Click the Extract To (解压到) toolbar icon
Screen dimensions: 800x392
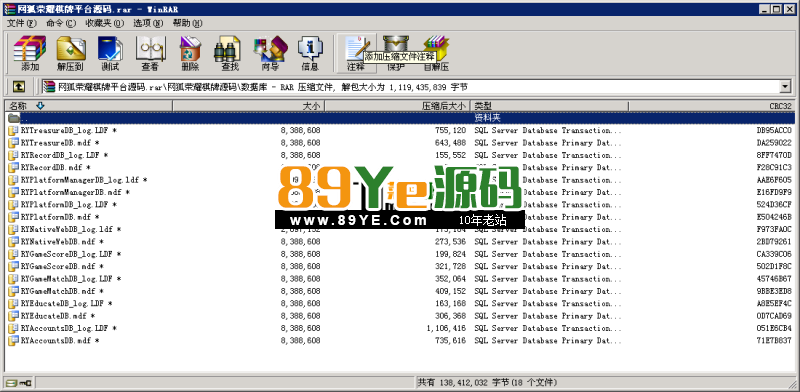pyautogui.click(x=70, y=53)
